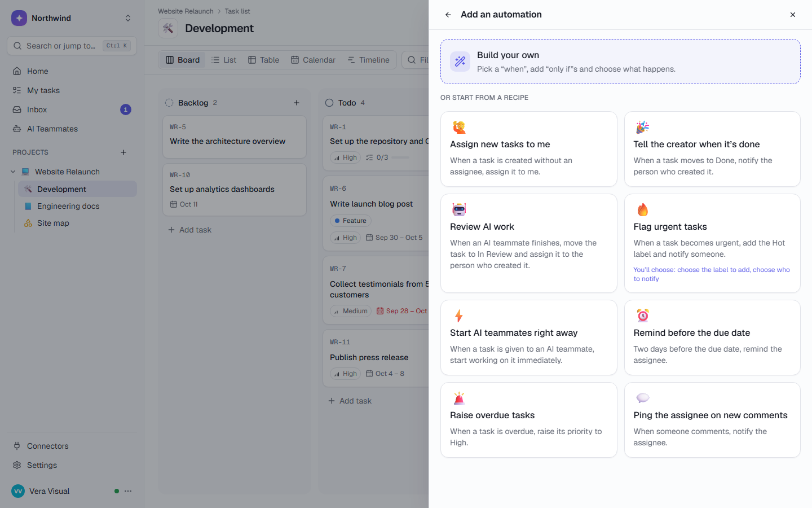812x508 pixels.
Task: Switch to the Table view tab
Action: (x=264, y=60)
